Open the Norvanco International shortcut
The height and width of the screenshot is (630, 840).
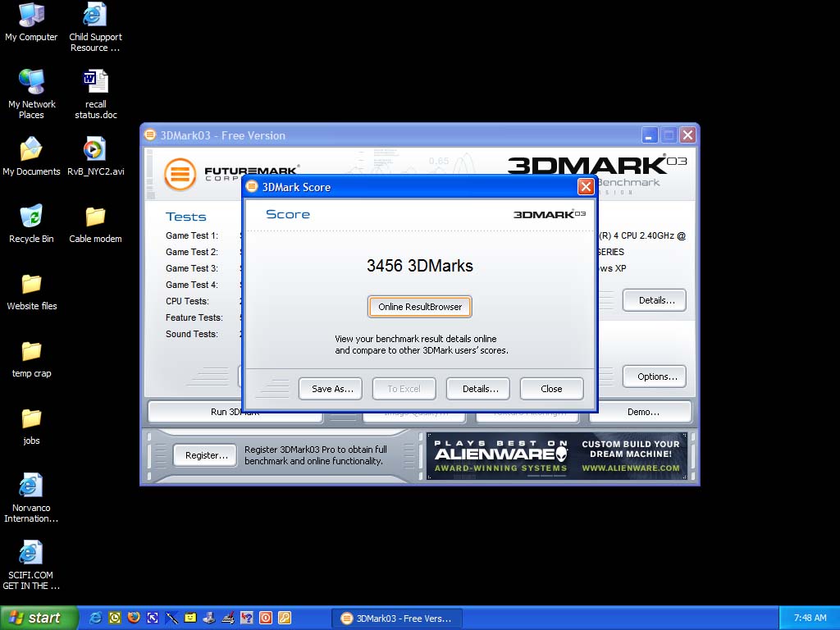pyautogui.click(x=31, y=498)
